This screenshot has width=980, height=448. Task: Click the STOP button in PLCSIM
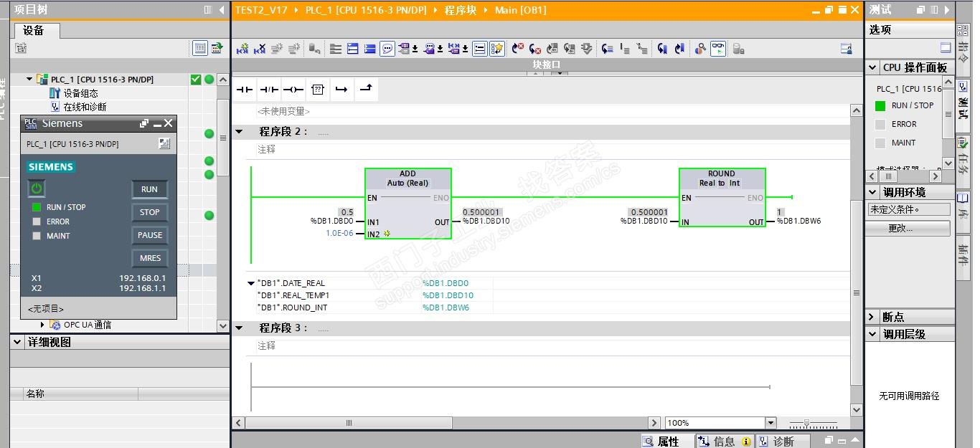click(149, 212)
